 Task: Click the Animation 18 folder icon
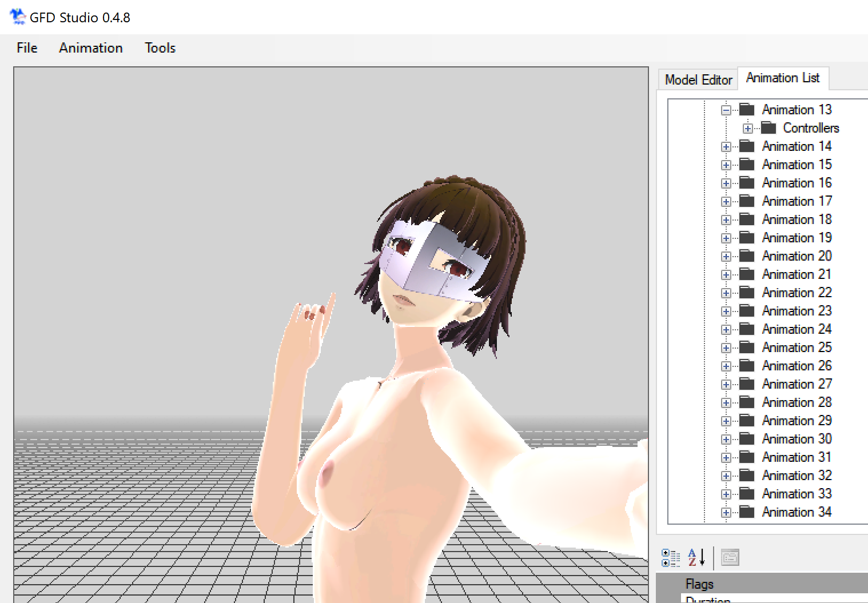747,219
